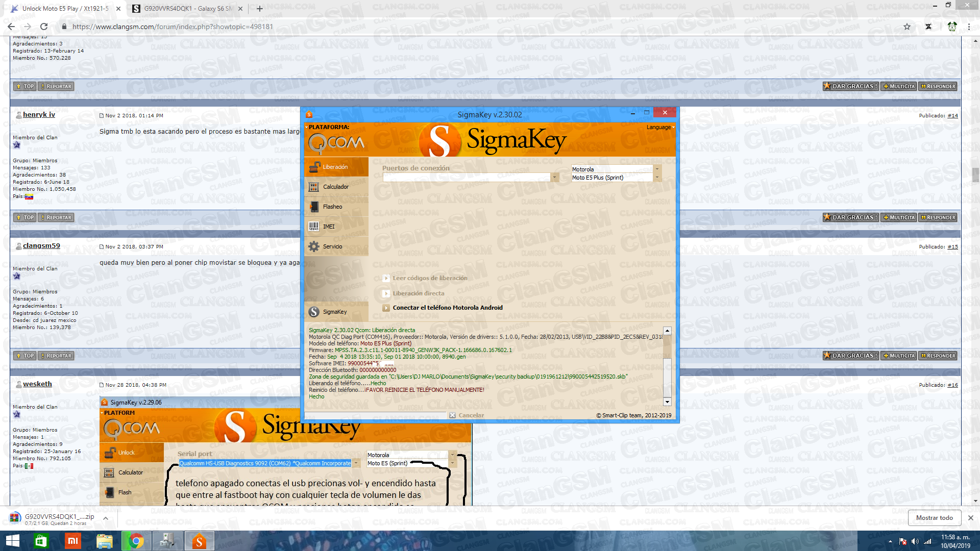Viewport: 980px width, 551px height.
Task: Click the browser address bar URL
Action: [173, 27]
